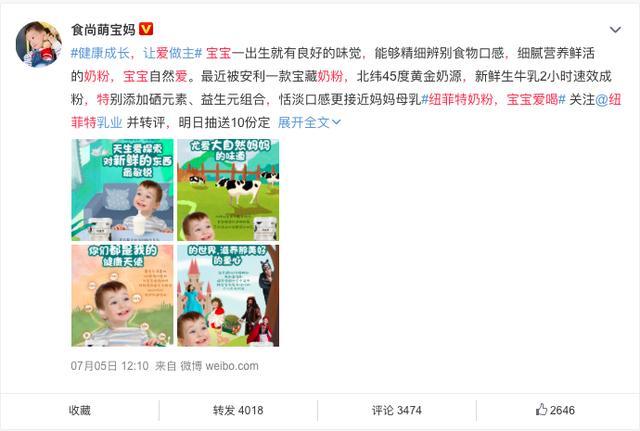
Task: Click the 微博 weibo.com source link
Action: (219, 366)
